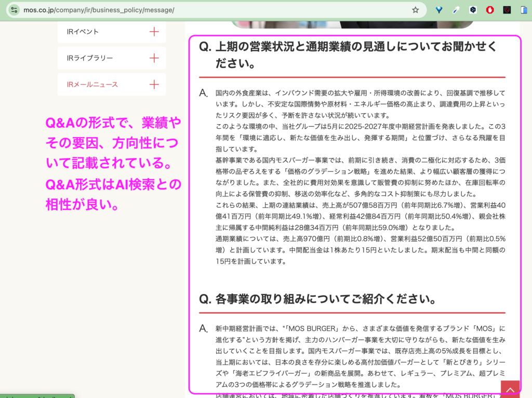Screen dimensions: 532x398
Task: Bookmark this page with the star icon
Action: click(415, 10)
